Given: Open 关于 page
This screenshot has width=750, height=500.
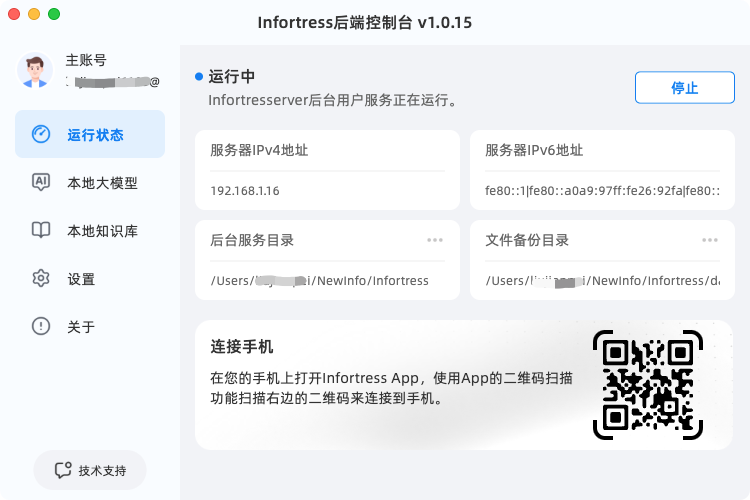Looking at the screenshot, I should tap(90, 326).
